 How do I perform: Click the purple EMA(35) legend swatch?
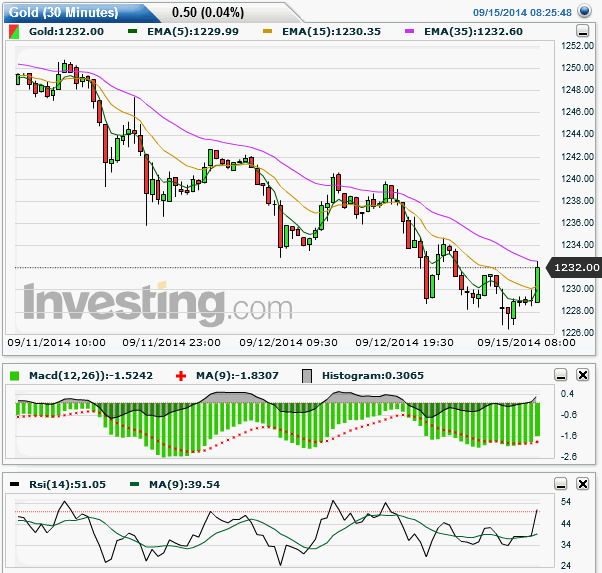409,31
